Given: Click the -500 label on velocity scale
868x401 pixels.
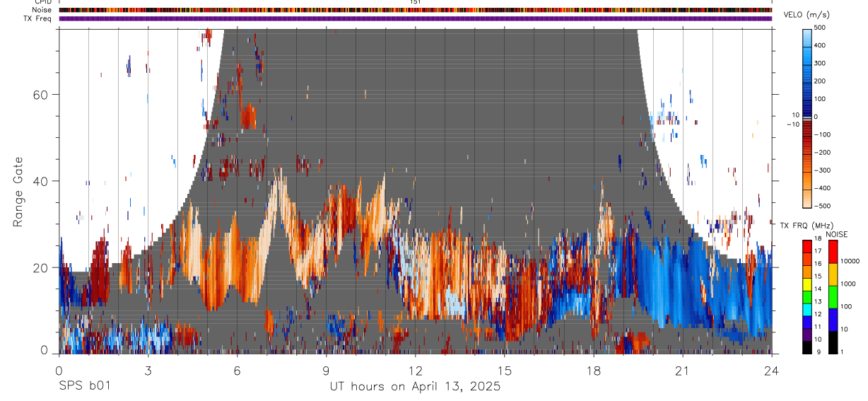Looking at the screenshot, I should [x=823, y=206].
